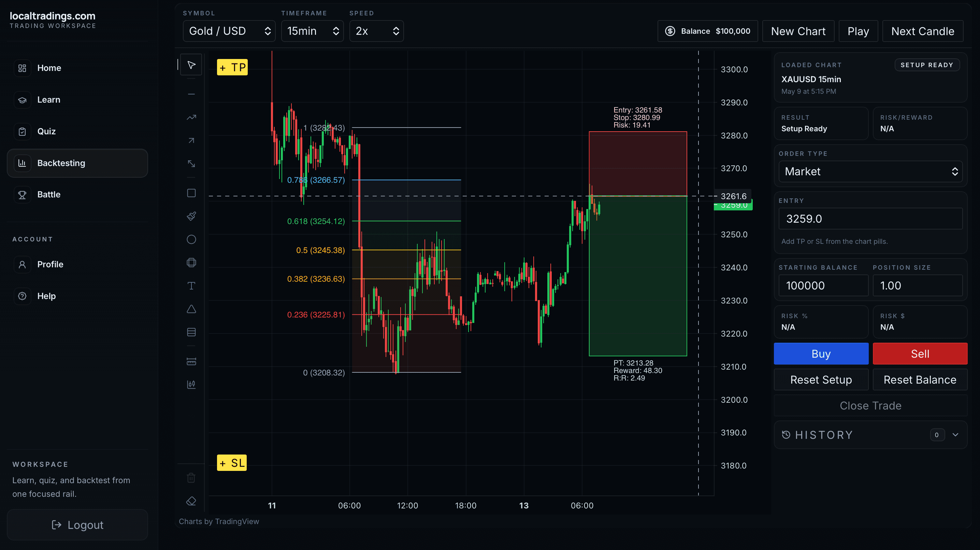Go to the Quiz page

point(77,131)
